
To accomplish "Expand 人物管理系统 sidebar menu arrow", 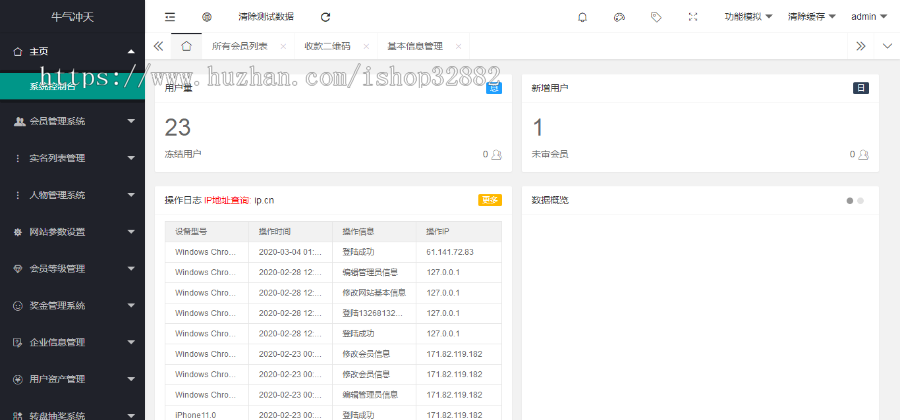I will (131, 195).
